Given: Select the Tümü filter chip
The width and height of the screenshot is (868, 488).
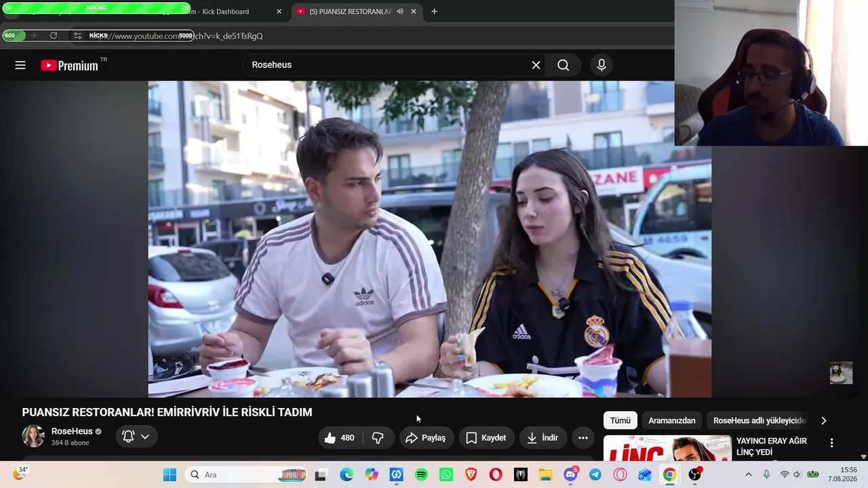Looking at the screenshot, I should pyautogui.click(x=620, y=420).
